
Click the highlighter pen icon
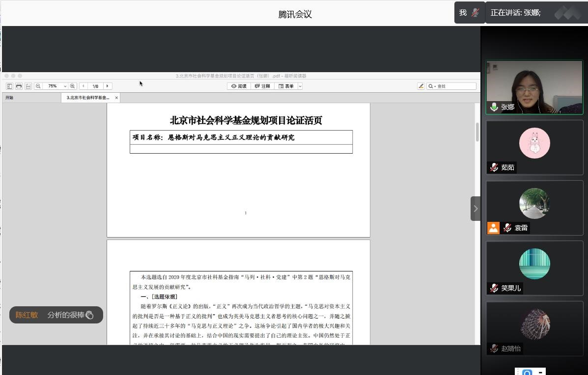[420, 86]
